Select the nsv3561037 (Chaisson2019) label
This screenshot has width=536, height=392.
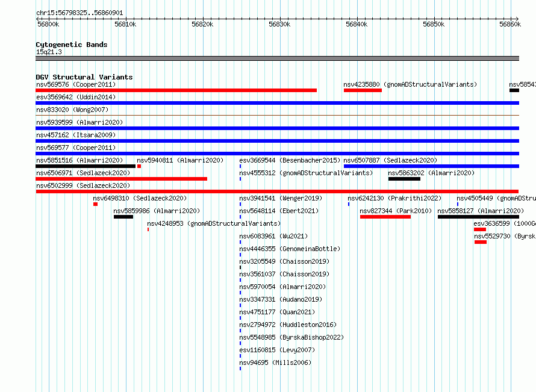coord(284,274)
